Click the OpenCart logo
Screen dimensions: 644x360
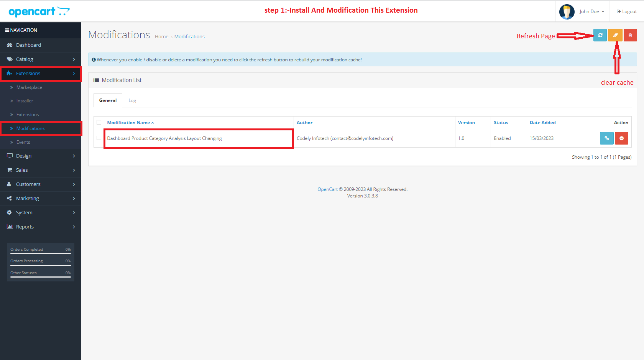click(x=39, y=12)
